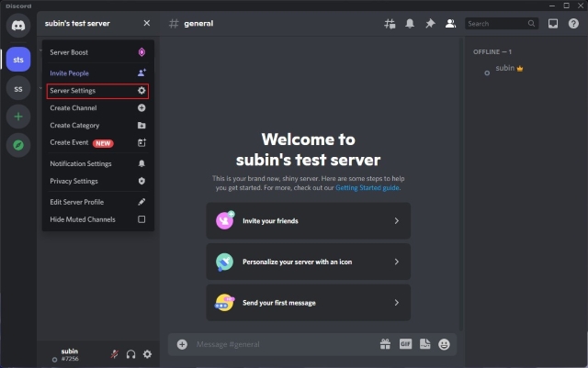The image size is (588, 368).
Task: Close the server dropdown menu
Action: coord(147,23)
